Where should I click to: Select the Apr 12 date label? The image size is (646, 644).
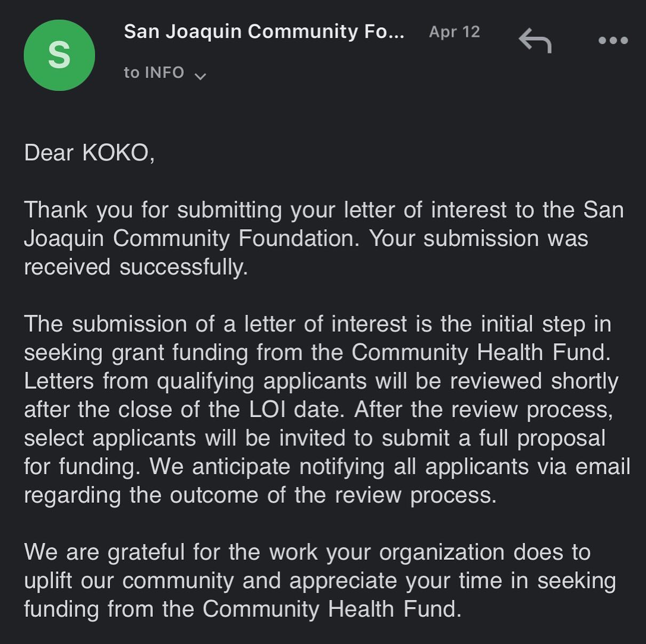(x=454, y=31)
